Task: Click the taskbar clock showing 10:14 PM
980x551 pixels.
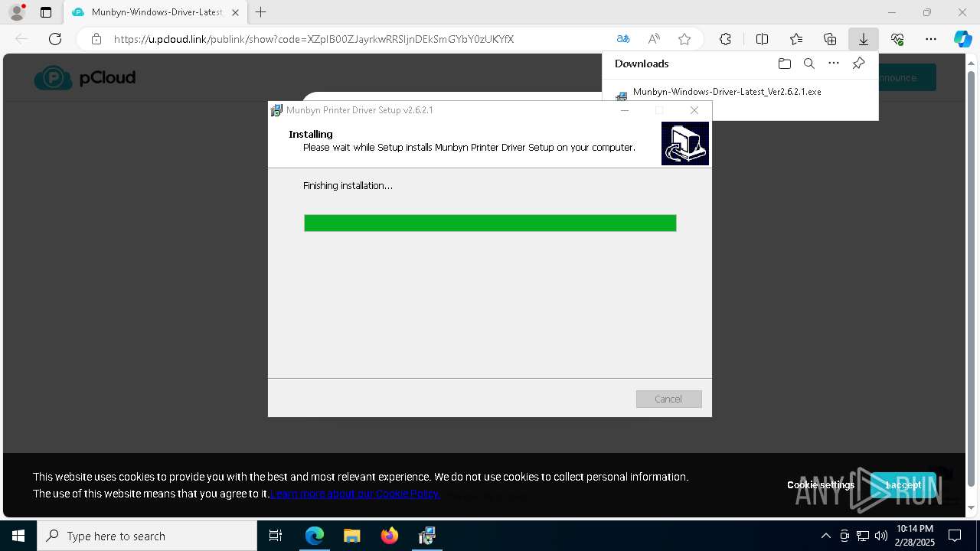Action: tap(915, 536)
